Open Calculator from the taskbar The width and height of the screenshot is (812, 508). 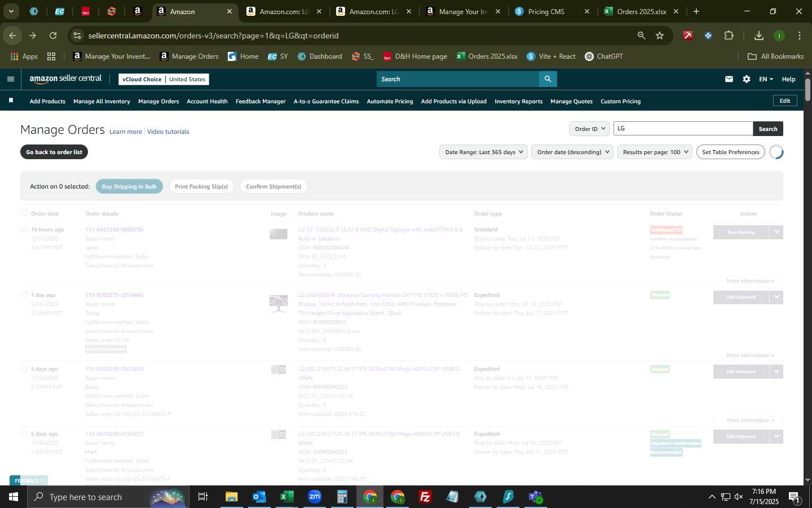click(x=342, y=497)
